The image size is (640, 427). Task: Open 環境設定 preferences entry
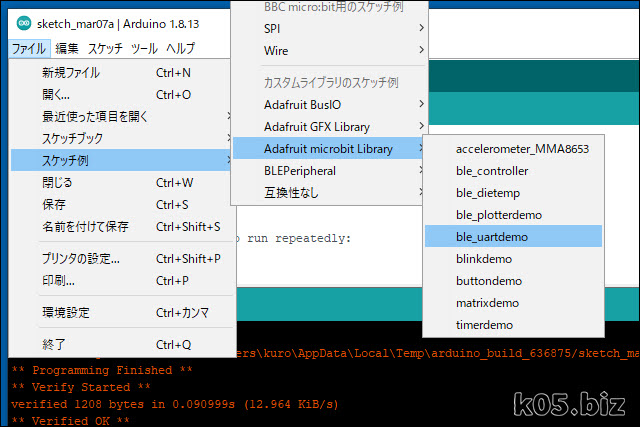pyautogui.click(x=121, y=313)
